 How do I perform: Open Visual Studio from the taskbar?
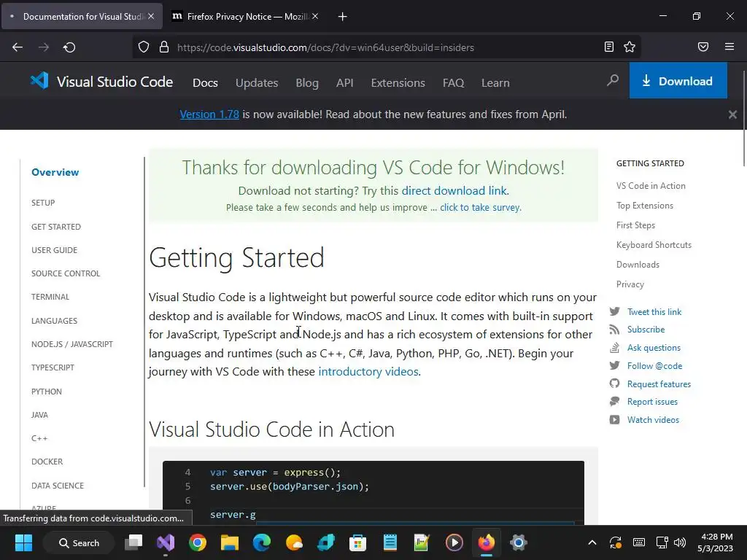pyautogui.click(x=166, y=542)
